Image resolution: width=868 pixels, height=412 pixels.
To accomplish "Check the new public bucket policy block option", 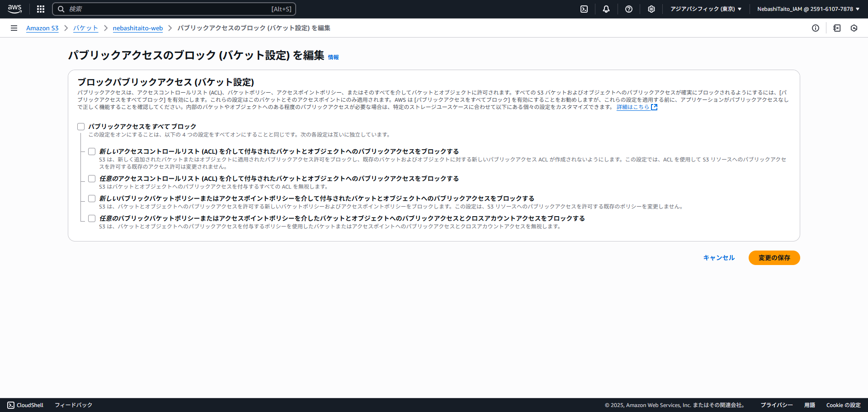I will coord(92,199).
